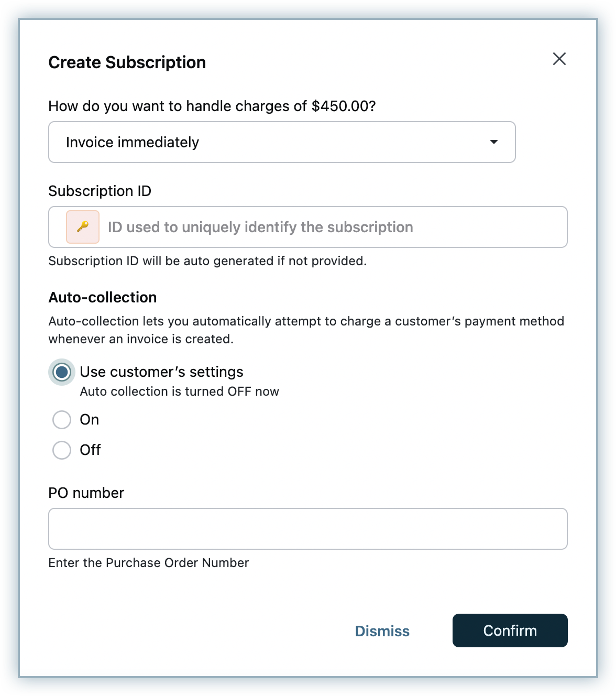Click the "Subscription ID" field label

point(100,191)
